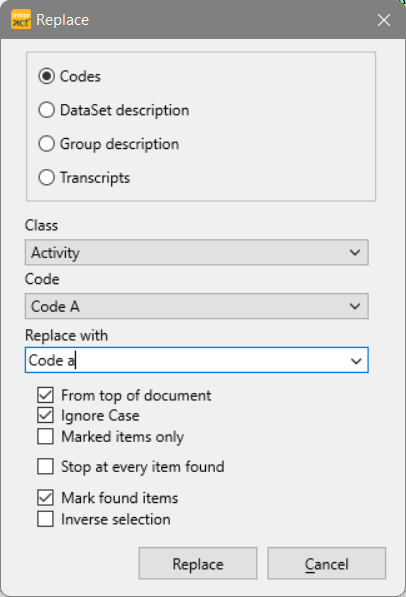The height and width of the screenshot is (597, 406).
Task: Close the Replace dialog window
Action: tap(384, 20)
